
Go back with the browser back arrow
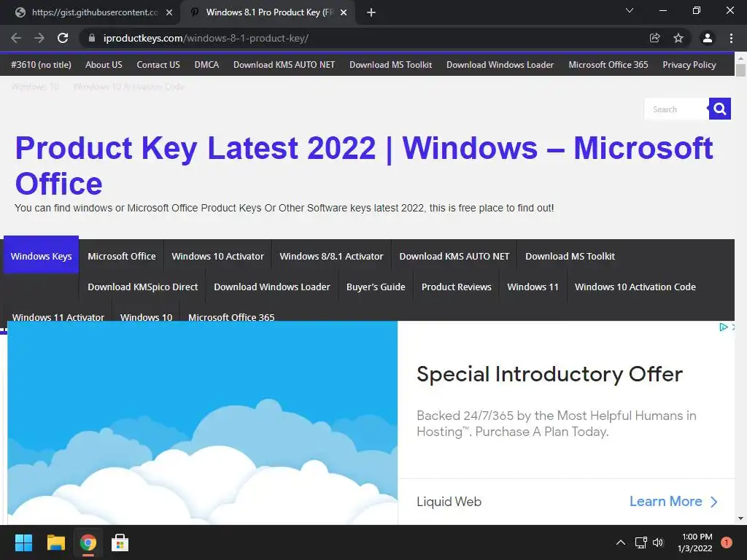tap(16, 38)
